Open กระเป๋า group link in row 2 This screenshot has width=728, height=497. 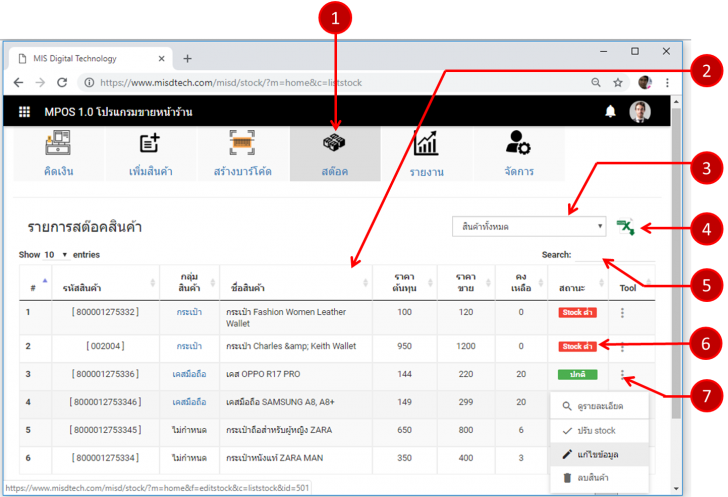(x=189, y=346)
